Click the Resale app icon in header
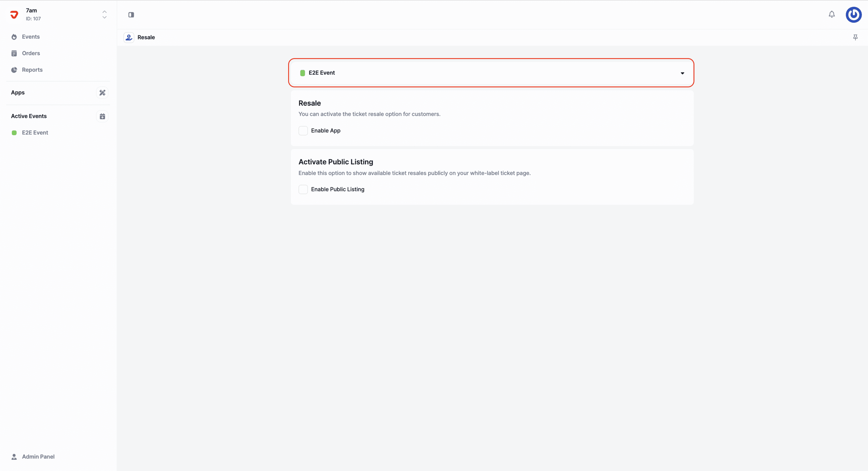The image size is (868, 471). [129, 37]
